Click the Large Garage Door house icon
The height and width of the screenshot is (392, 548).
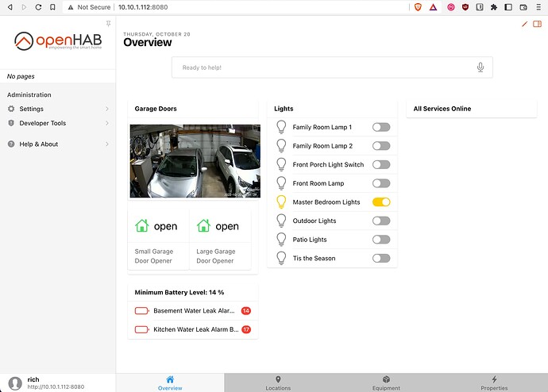[203, 226]
